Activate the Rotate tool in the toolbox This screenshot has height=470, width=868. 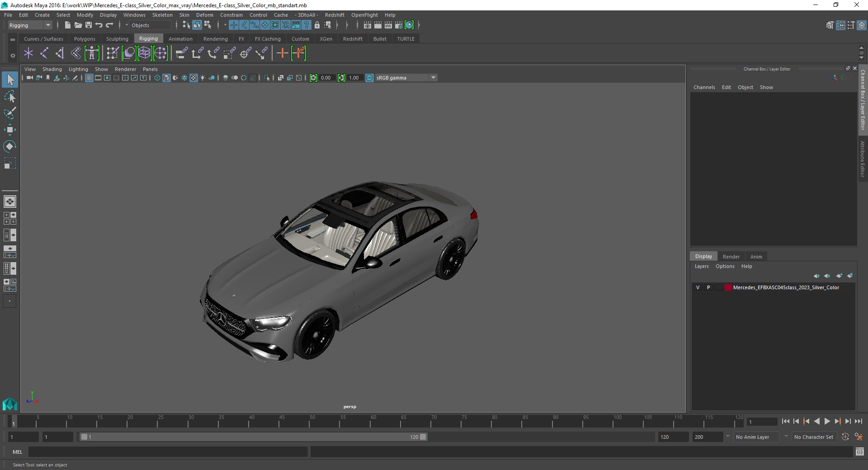pyautogui.click(x=9, y=146)
